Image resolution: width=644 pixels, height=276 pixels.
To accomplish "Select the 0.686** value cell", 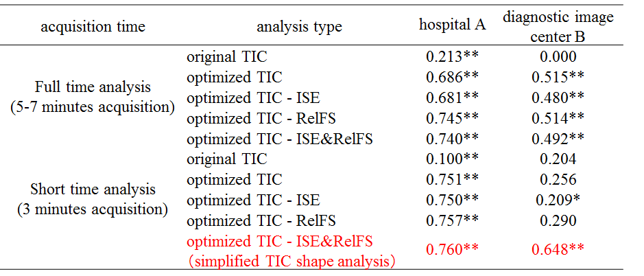I will point(452,78).
